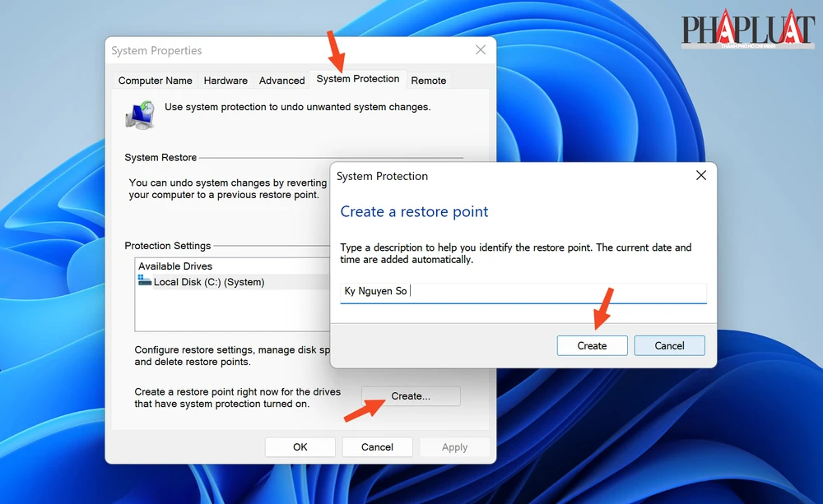Close the System Properties window
The height and width of the screenshot is (504, 823).
[481, 50]
